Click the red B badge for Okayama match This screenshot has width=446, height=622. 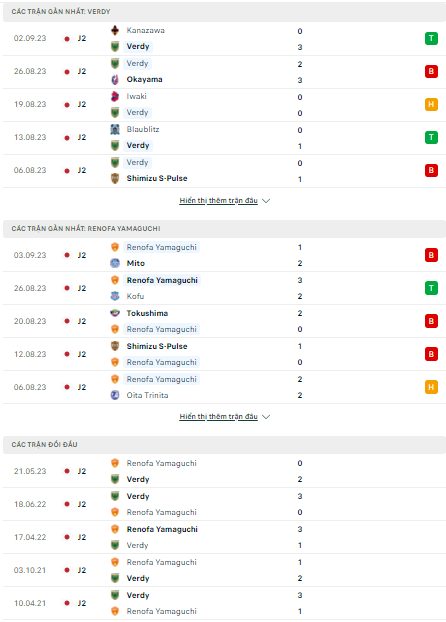[x=431, y=71]
